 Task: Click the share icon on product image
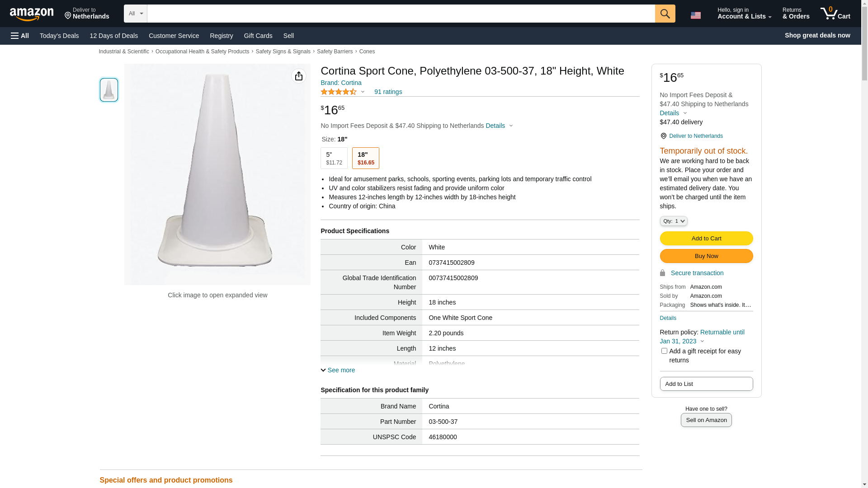(298, 76)
